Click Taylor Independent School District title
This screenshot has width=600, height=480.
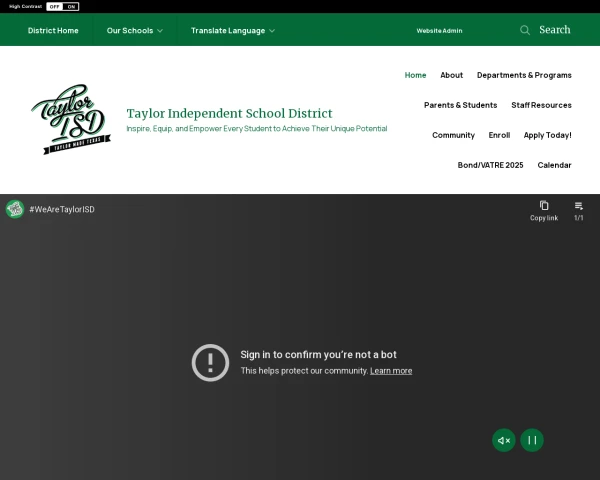tap(230, 113)
